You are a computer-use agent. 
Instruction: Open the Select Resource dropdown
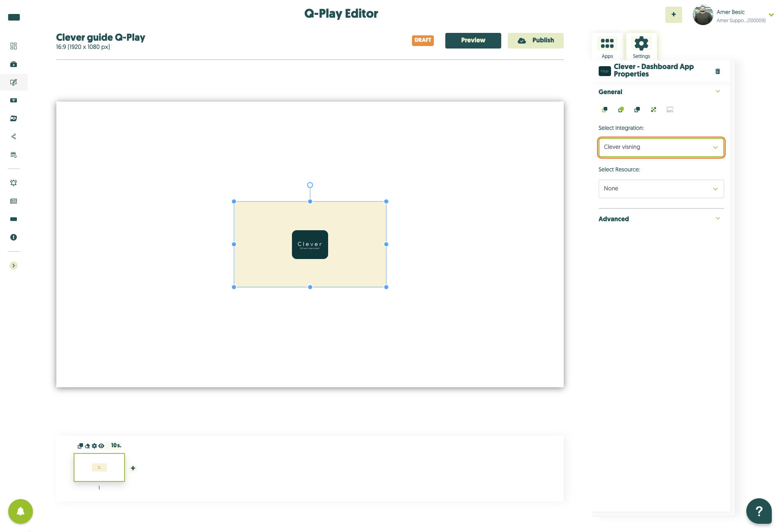click(661, 189)
